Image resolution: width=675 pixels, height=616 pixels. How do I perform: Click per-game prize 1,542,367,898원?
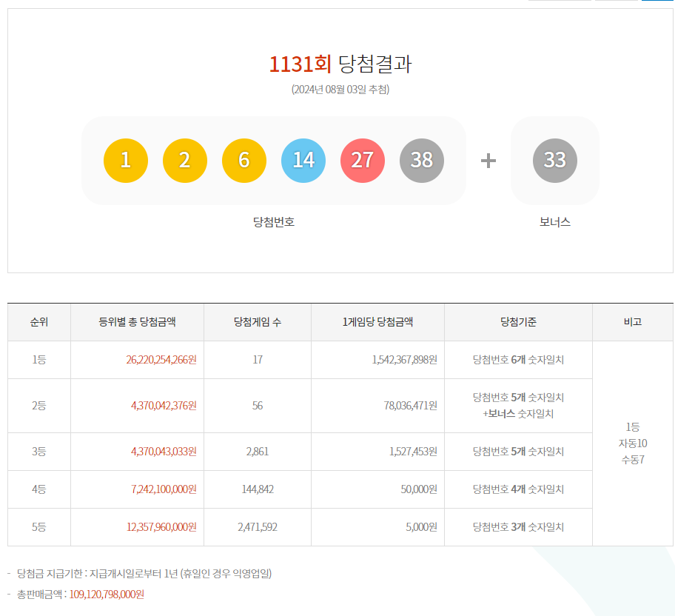coord(405,360)
